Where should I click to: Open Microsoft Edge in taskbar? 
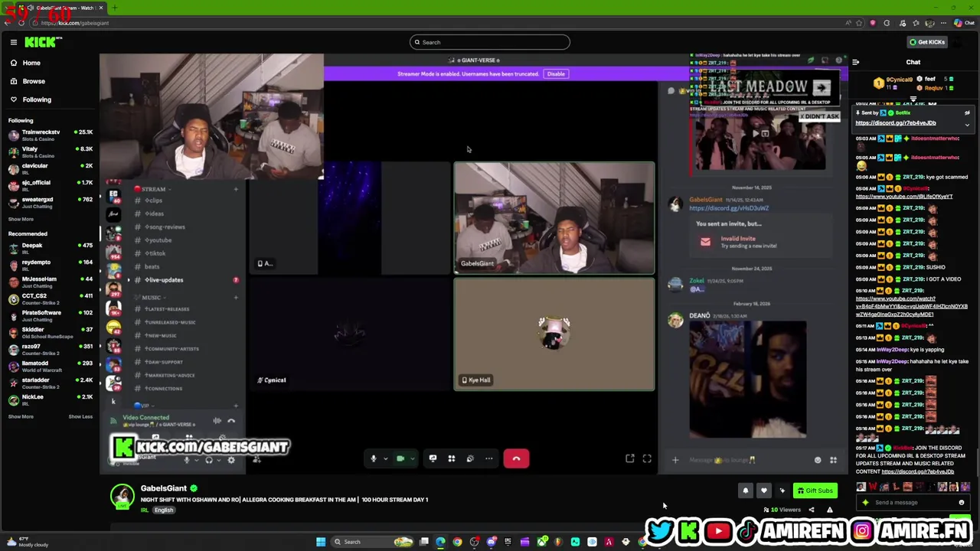pyautogui.click(x=440, y=542)
